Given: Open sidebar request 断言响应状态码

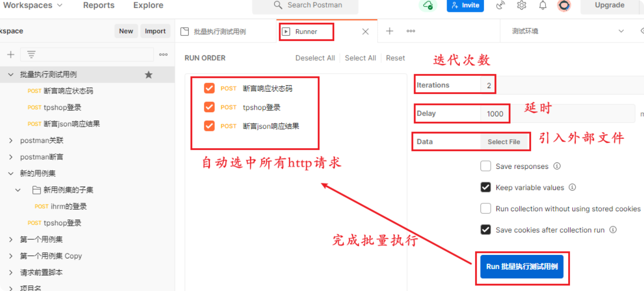Looking at the screenshot, I should click(68, 91).
